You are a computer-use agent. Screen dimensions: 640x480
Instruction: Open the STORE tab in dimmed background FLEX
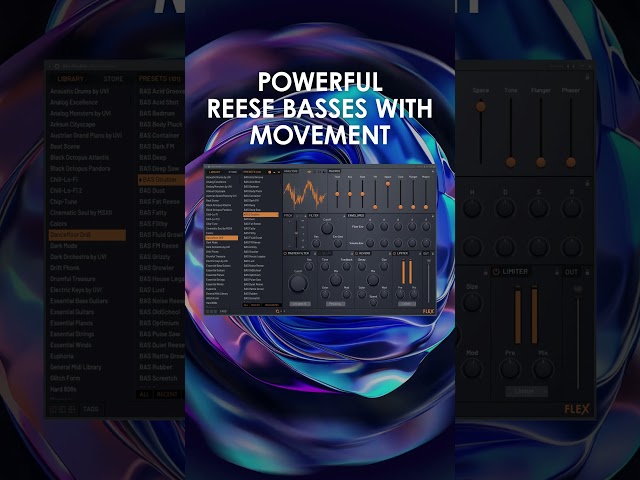[x=113, y=79]
